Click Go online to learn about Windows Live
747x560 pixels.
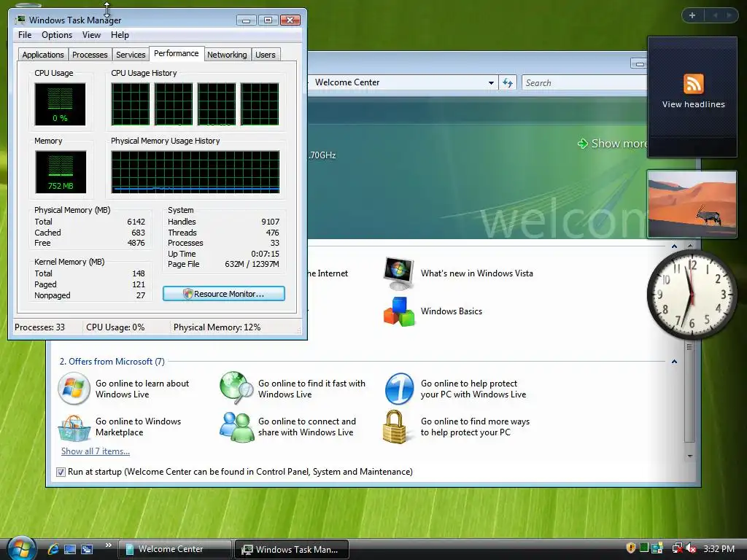[x=142, y=389]
